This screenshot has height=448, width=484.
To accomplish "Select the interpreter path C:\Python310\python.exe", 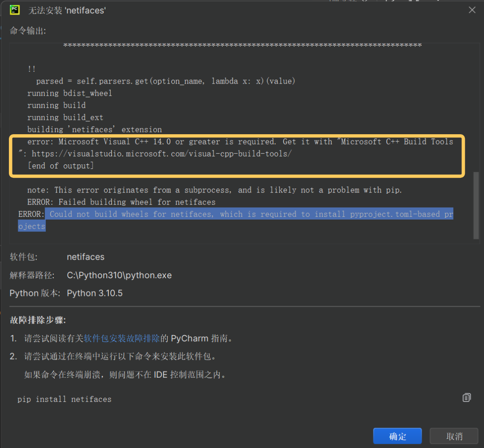I will [119, 275].
